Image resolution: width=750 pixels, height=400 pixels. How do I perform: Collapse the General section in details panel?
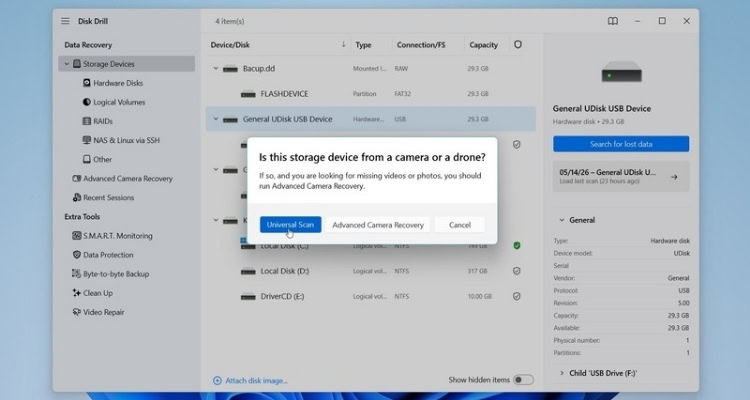(562, 220)
